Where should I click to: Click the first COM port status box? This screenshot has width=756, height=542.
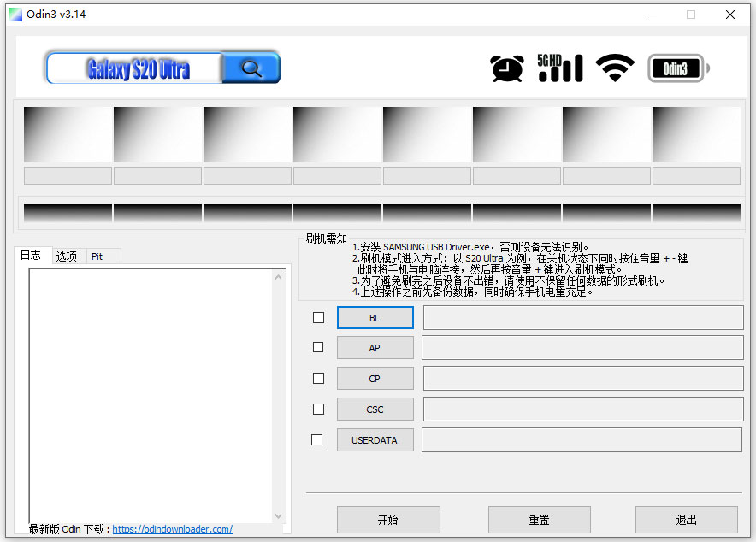(x=68, y=176)
